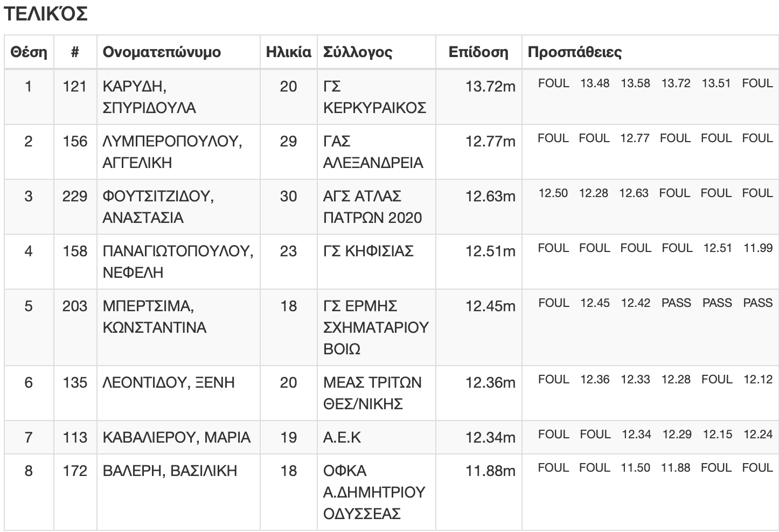
Task: Click the club Α.Ε.Κ
Action: point(342,438)
